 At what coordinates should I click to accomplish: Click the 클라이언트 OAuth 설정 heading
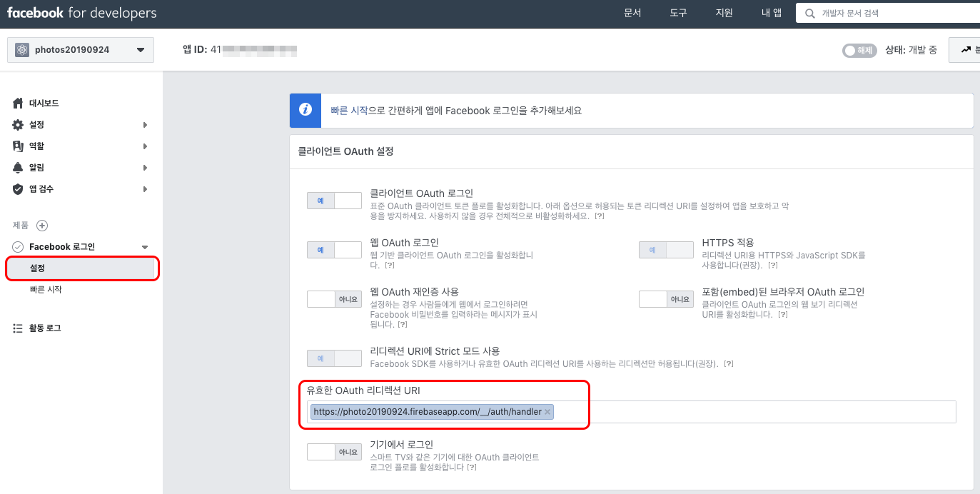345,151
